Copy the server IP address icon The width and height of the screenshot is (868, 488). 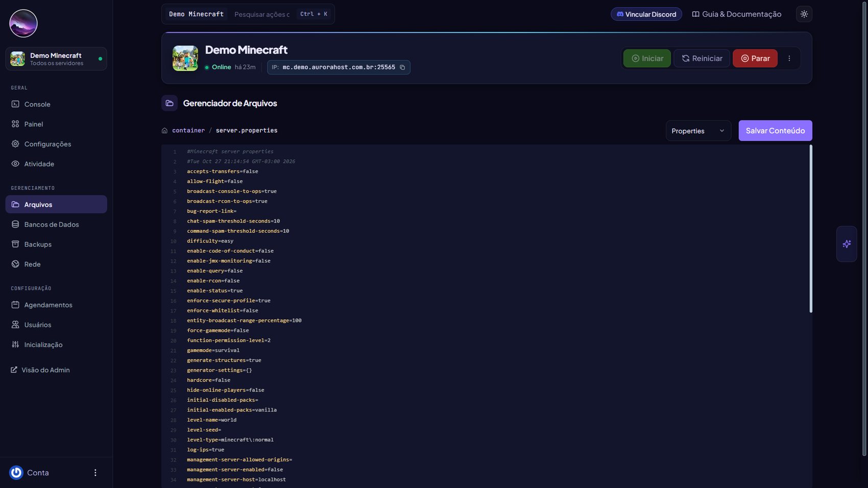click(402, 67)
